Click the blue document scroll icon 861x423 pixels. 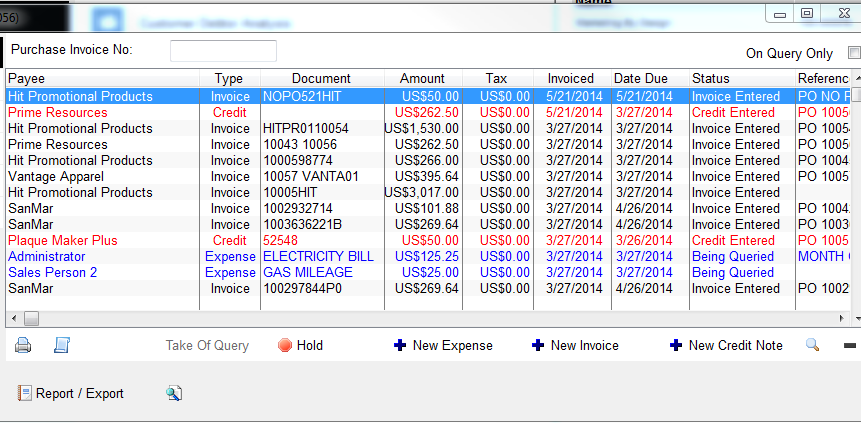click(x=61, y=345)
